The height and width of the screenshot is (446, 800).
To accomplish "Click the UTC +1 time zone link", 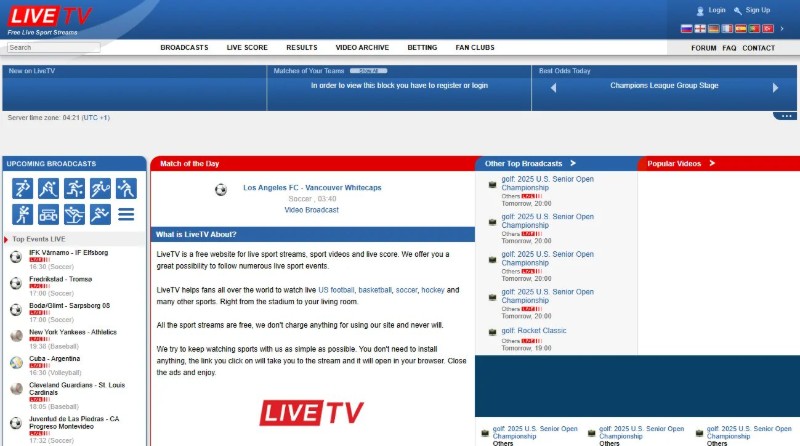I will 96,117.
